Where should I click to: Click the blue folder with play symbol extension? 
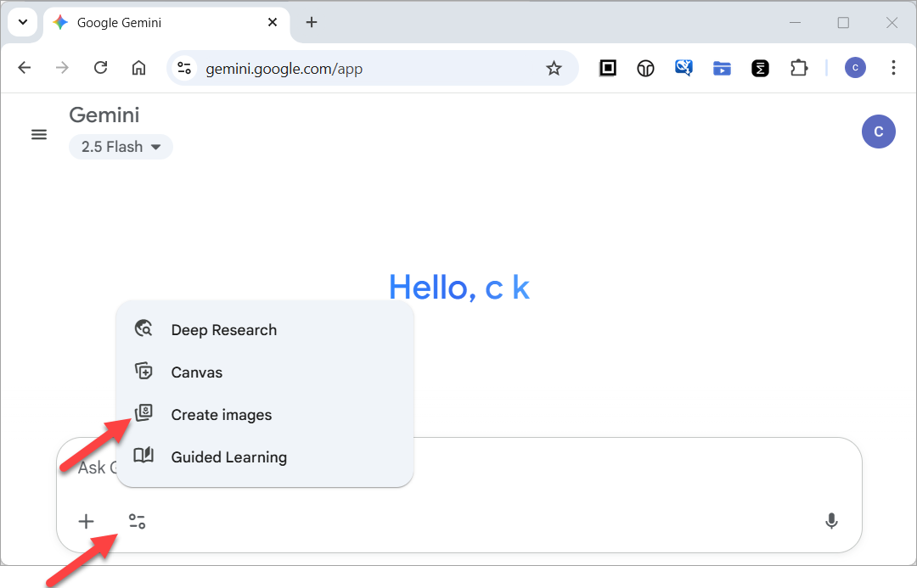tap(723, 69)
